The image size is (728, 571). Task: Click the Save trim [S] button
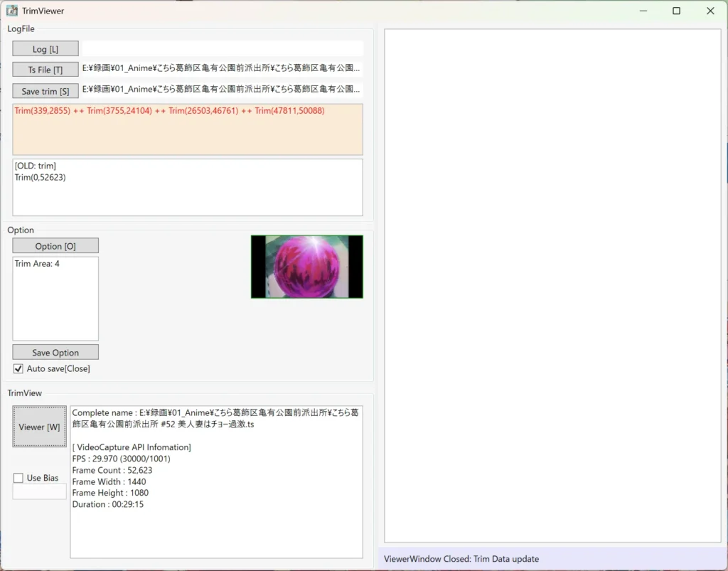tap(45, 91)
